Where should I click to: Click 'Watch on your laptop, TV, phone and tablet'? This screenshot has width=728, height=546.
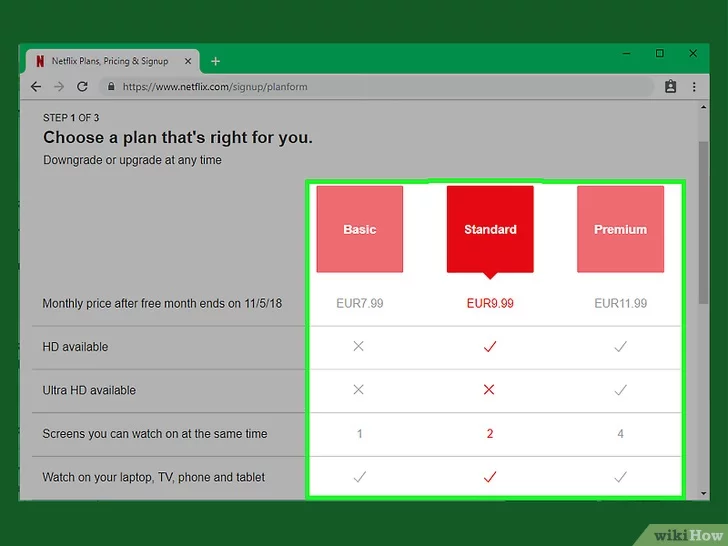click(154, 477)
